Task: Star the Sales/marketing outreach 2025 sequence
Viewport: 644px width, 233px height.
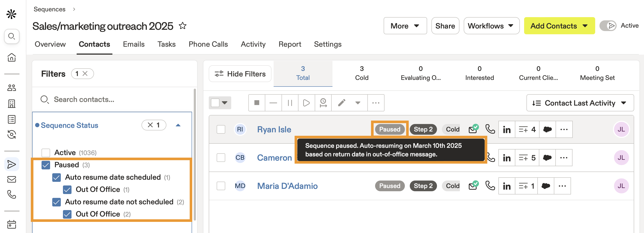Action: [x=182, y=26]
